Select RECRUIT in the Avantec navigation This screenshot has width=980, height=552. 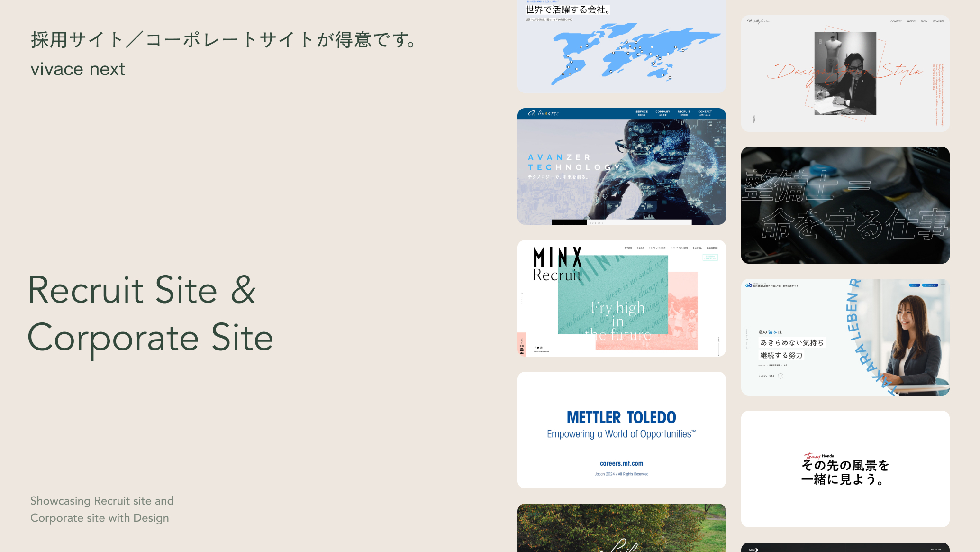[684, 113]
